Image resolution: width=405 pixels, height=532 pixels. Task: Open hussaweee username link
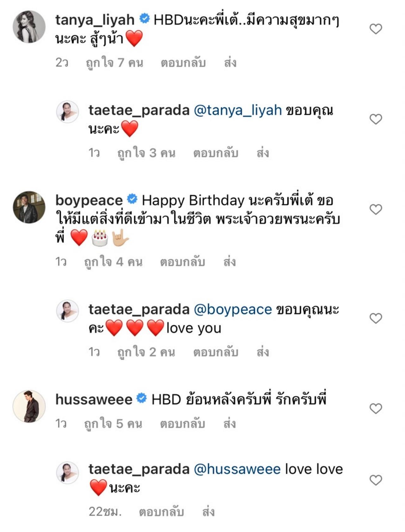[x=94, y=400]
